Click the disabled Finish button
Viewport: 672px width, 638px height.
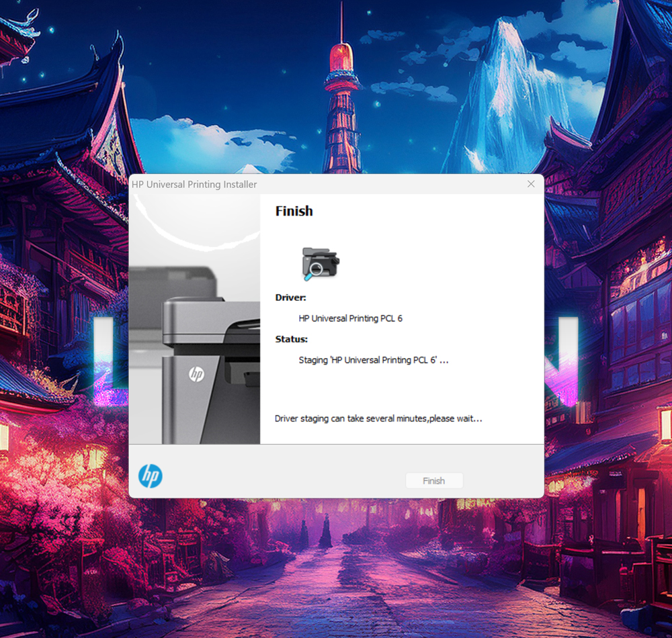[x=434, y=480]
